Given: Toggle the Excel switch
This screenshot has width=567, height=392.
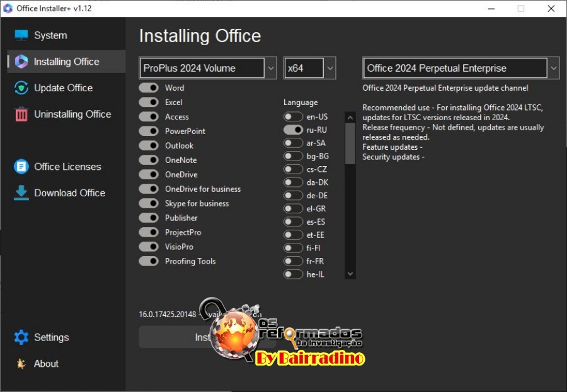Looking at the screenshot, I should click(149, 102).
